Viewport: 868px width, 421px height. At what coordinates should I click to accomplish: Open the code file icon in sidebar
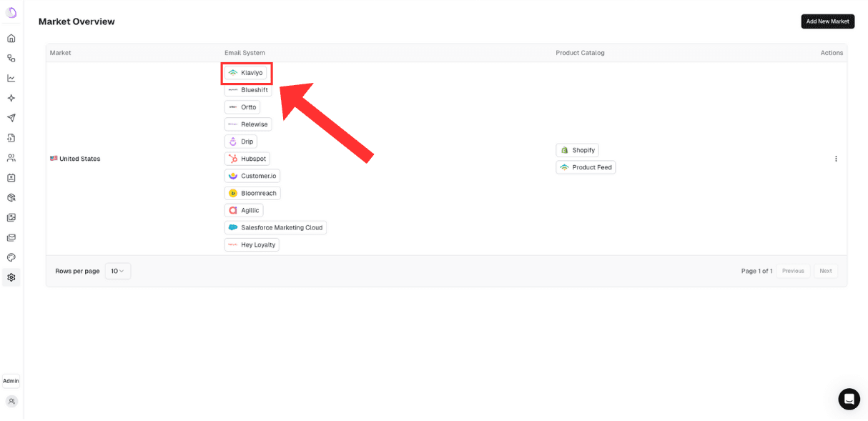(11, 138)
